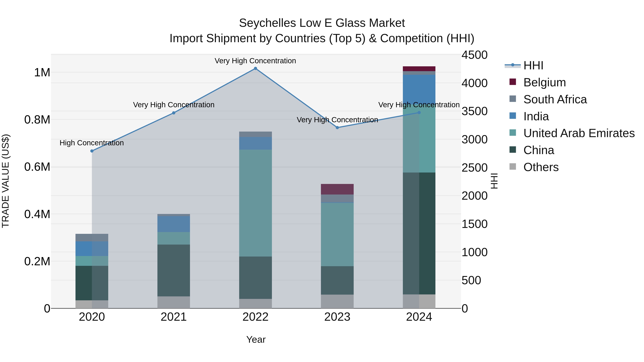Select the 2022 HHI peak data point

pos(255,68)
